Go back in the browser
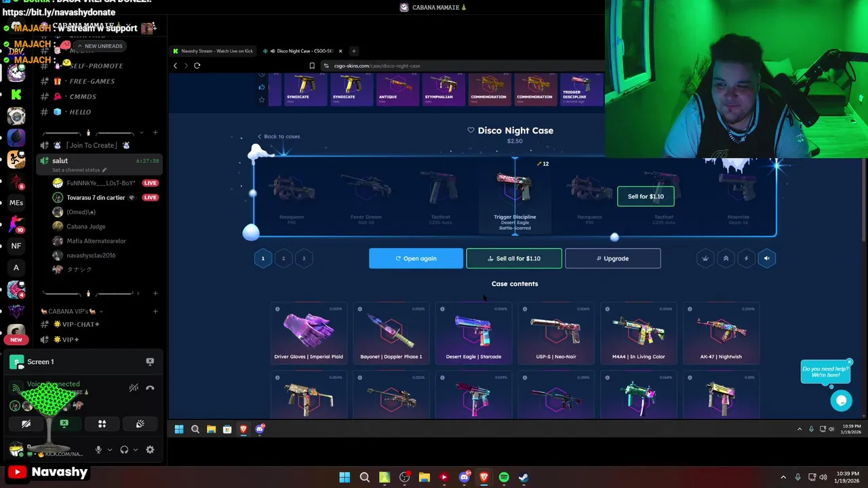The height and width of the screenshot is (488, 868). pos(175,66)
